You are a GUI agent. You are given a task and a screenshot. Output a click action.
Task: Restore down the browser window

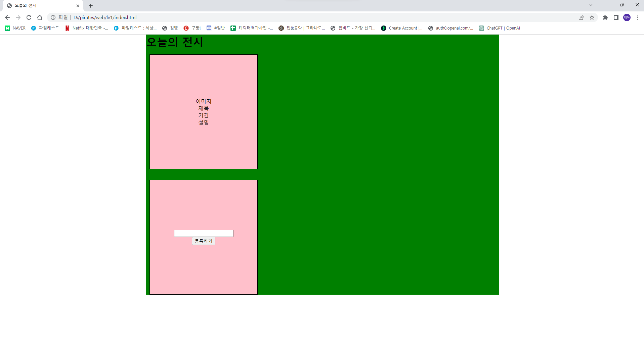[622, 5]
